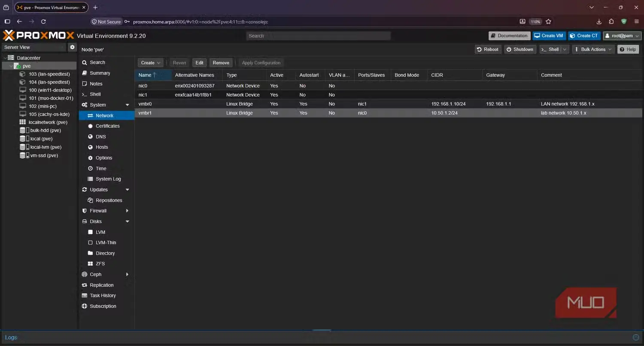This screenshot has height=346, width=644.
Task: Open the root@pam user menu
Action: point(622,36)
